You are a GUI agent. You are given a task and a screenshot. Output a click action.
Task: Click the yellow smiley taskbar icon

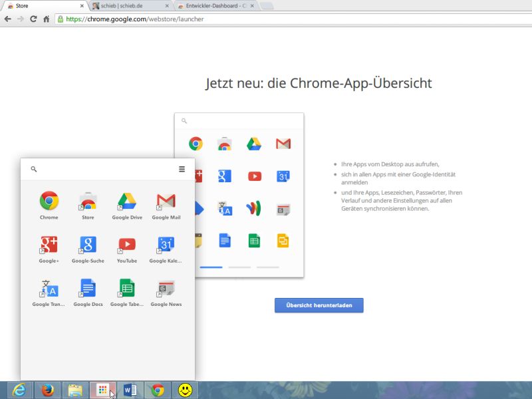pyautogui.click(x=185, y=390)
